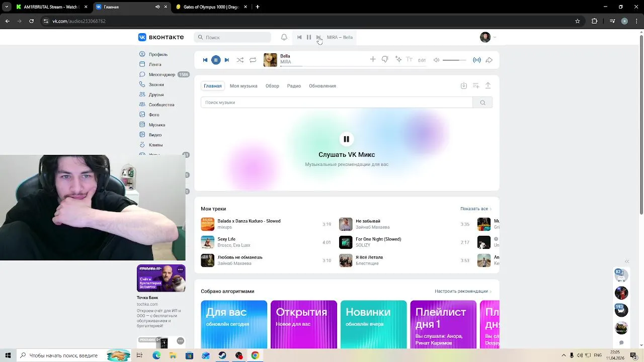This screenshot has width=644, height=362.
Task: Open Клипы in the left sidebar
Action: point(155,145)
